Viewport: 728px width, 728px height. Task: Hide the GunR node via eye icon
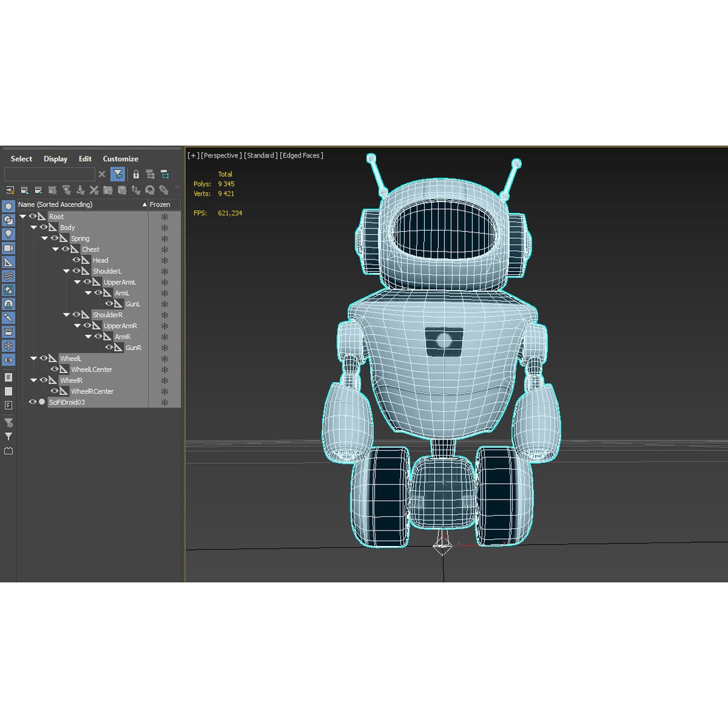tap(109, 347)
